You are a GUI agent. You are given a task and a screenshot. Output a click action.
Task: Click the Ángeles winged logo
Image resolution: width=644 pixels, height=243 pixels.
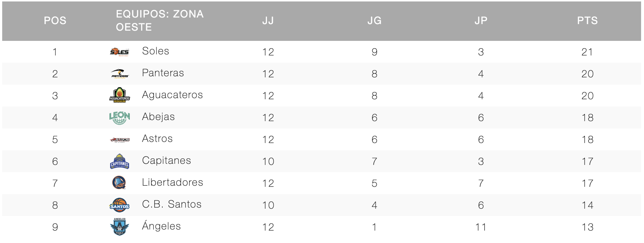pos(120,227)
